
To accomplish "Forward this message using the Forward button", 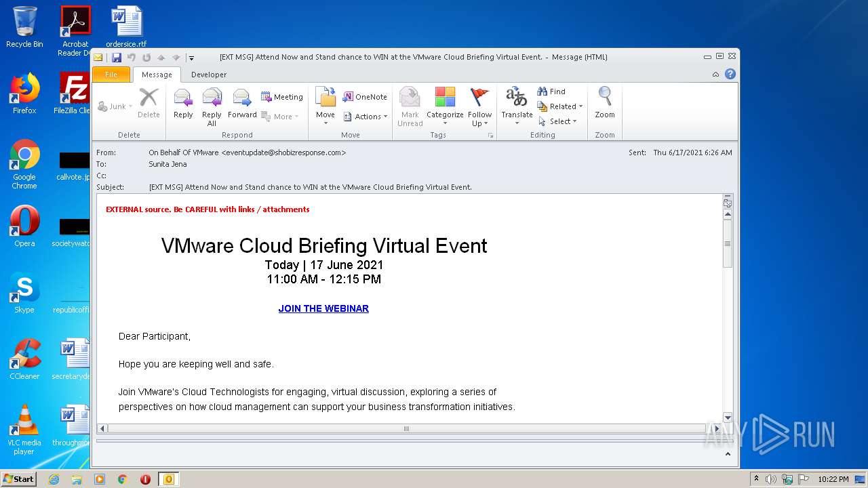I will point(242,105).
